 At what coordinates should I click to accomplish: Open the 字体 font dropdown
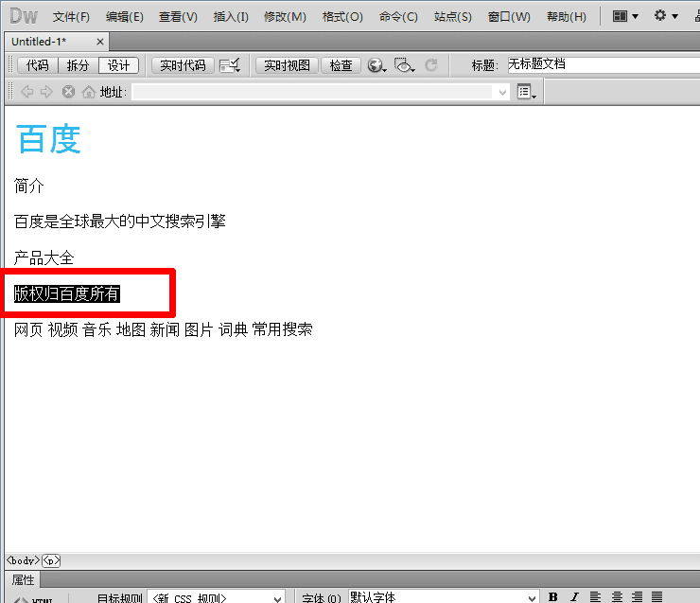click(x=444, y=596)
